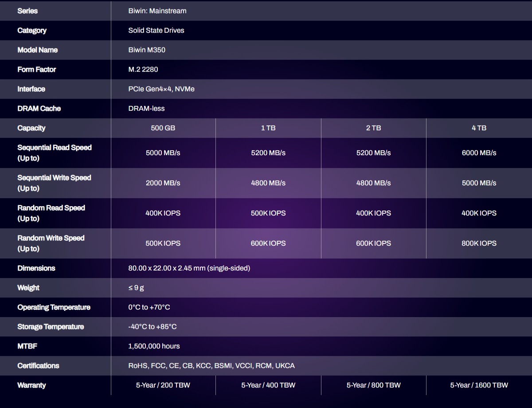Click the 2 TB capacity column header
Image resolution: width=532 pixels, height=408 pixels.
coord(373,128)
